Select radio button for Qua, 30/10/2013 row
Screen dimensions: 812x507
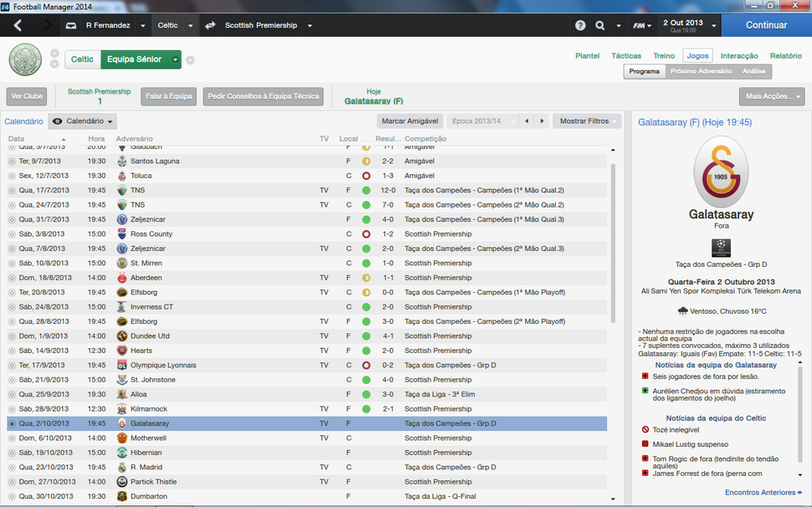pos(12,497)
